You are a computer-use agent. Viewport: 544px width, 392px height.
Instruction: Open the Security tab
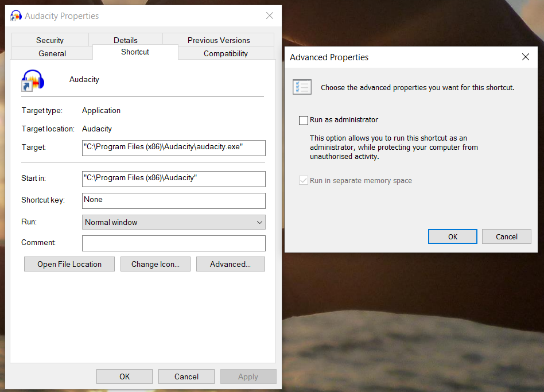tap(50, 40)
